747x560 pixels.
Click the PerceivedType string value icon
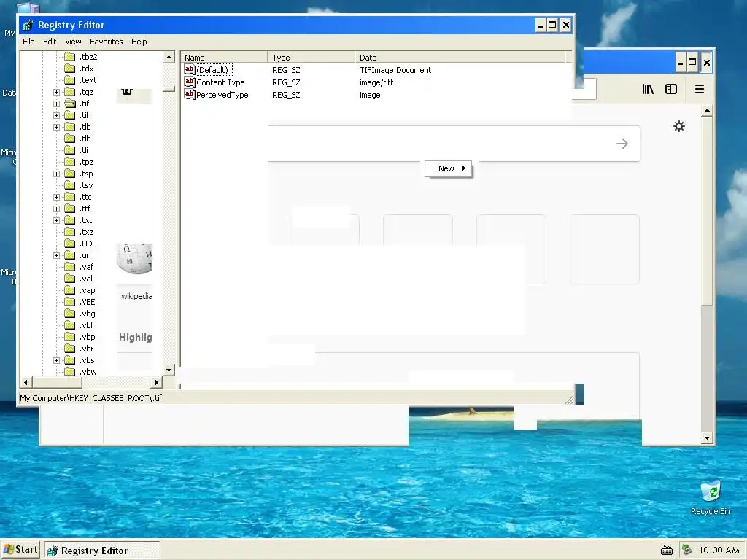190,94
